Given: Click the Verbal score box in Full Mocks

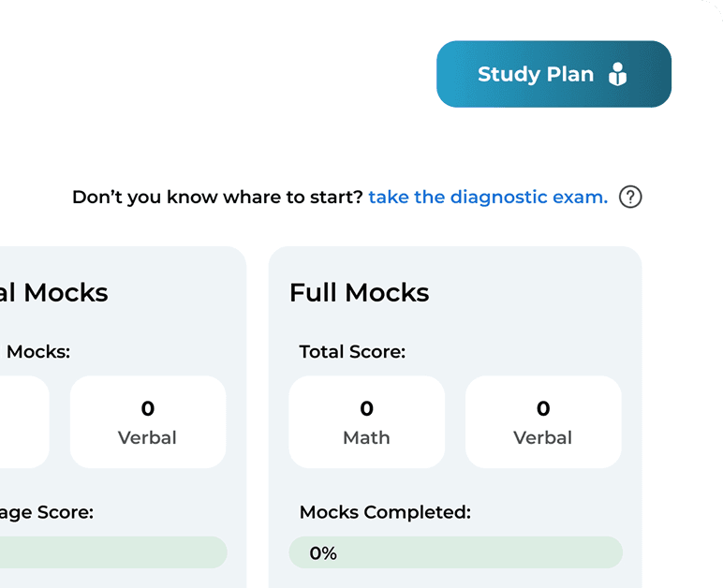Looking at the screenshot, I should click(543, 421).
